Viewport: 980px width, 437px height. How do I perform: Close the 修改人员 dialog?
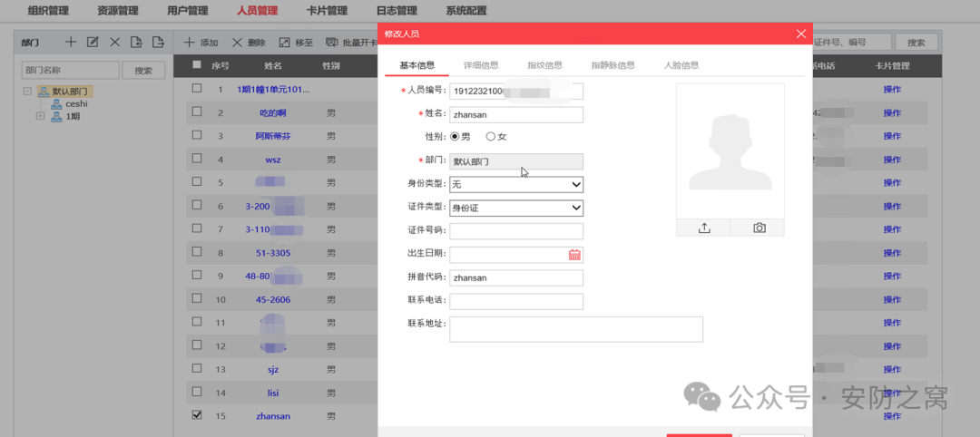tap(801, 34)
